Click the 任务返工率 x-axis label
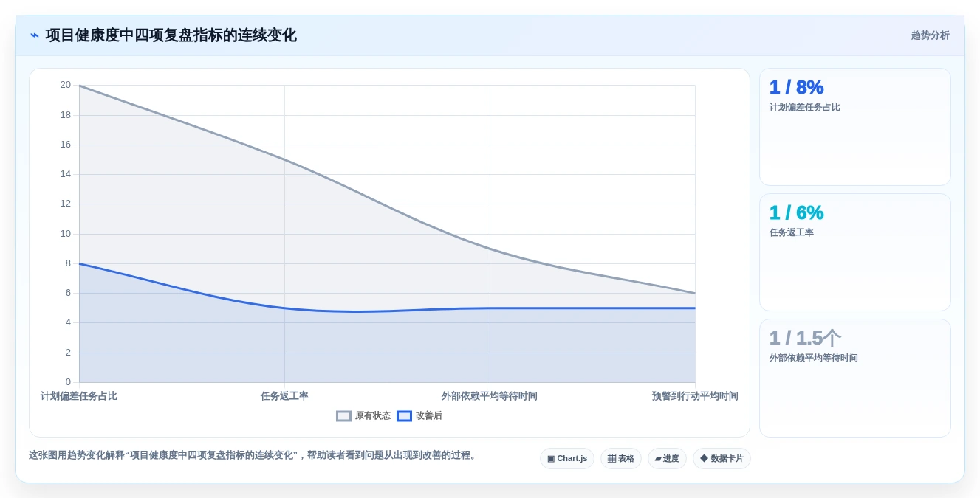 [284, 396]
